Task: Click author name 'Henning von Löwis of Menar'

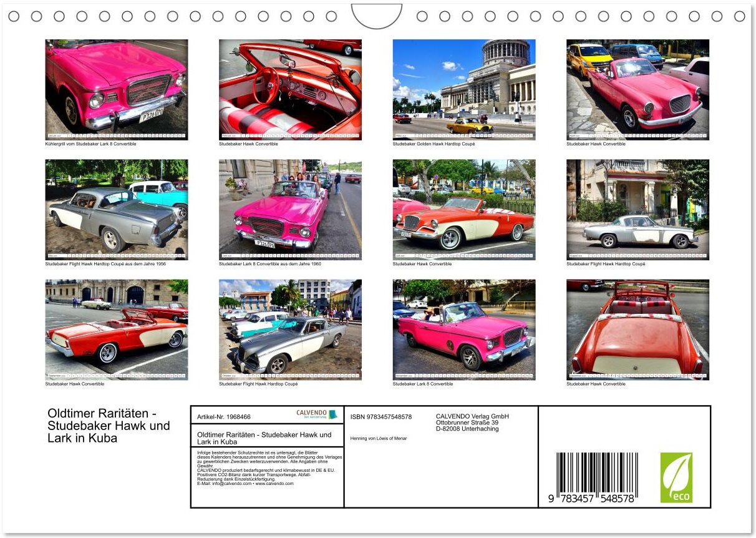Action: [379, 438]
